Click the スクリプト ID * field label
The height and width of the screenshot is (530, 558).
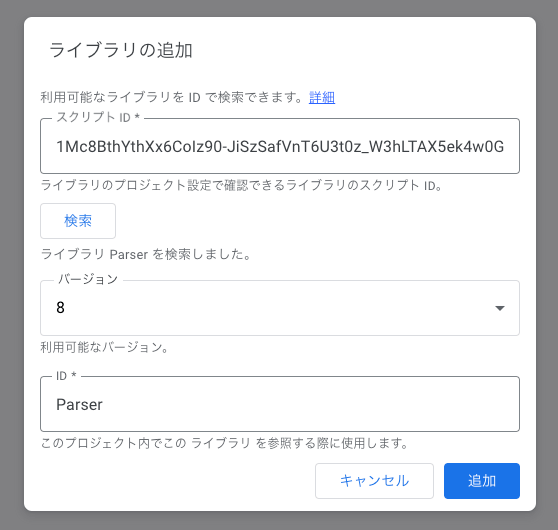pos(98,117)
